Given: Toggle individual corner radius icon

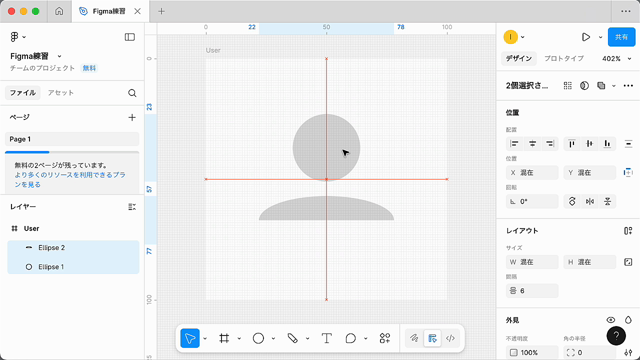Looking at the screenshot, I should point(628,353).
